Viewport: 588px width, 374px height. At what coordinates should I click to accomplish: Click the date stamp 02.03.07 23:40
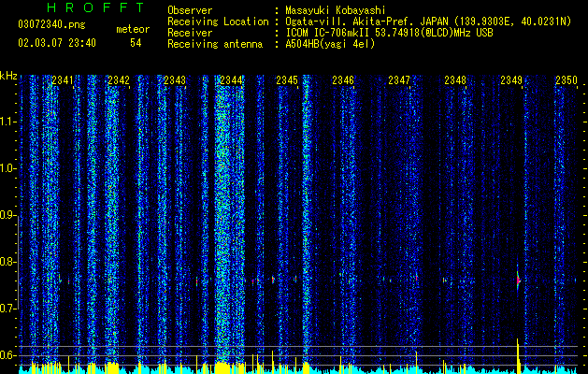(x=57, y=43)
